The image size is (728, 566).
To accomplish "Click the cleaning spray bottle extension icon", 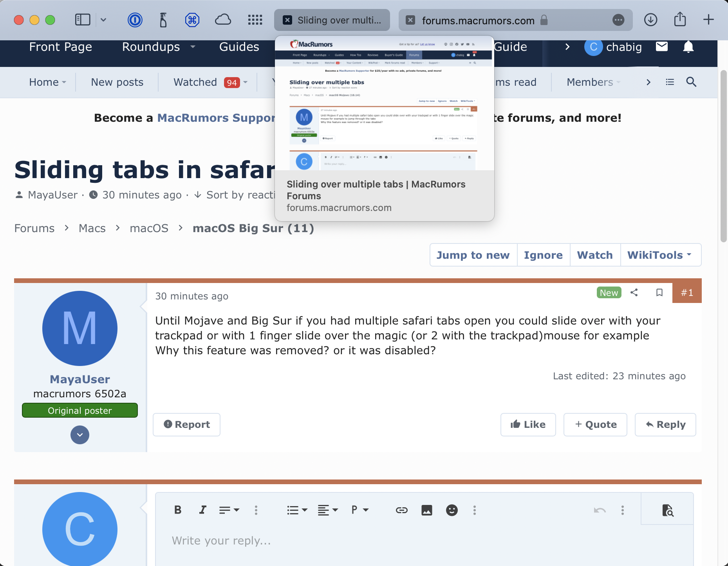I will click(x=163, y=20).
